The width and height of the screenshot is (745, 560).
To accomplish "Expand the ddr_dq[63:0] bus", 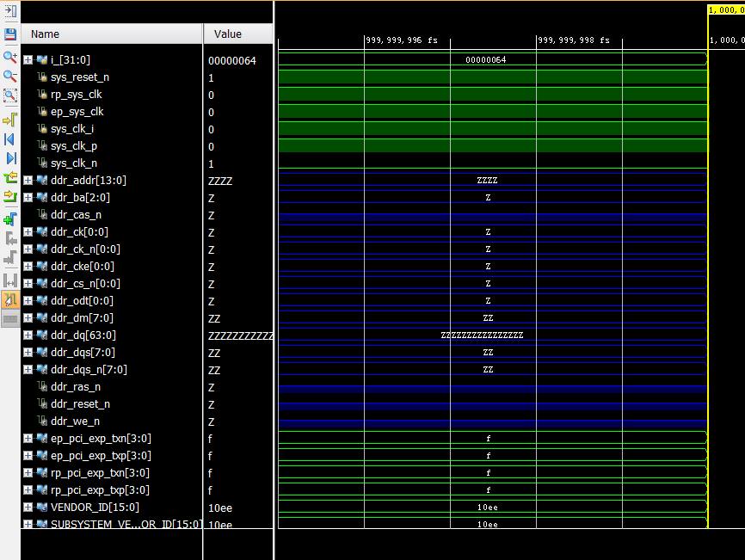I will point(28,335).
